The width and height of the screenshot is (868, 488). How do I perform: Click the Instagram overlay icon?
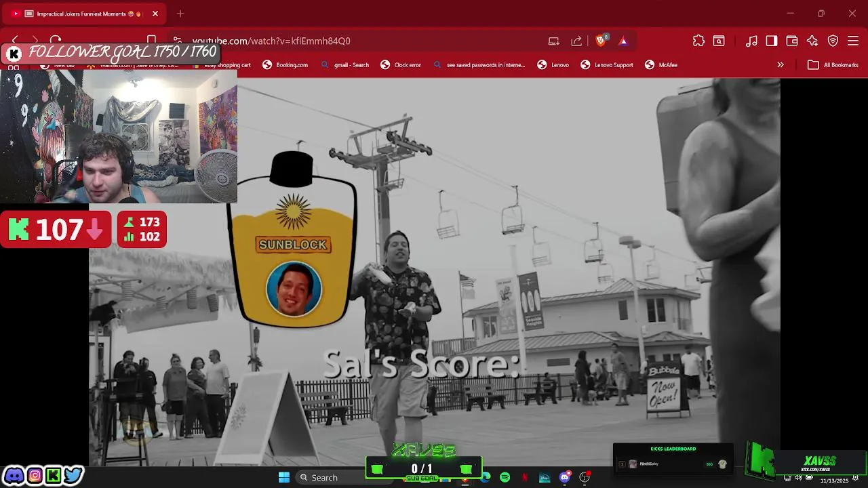(x=35, y=476)
